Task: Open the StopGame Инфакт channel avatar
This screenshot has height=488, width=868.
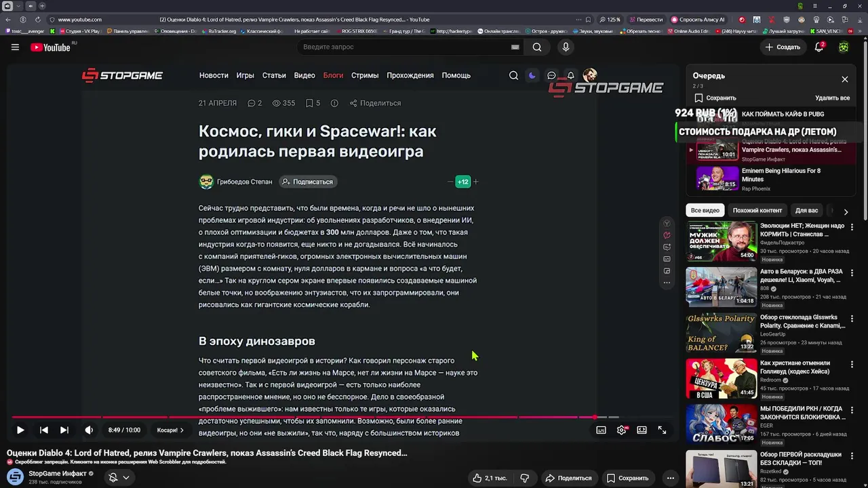Action: [16, 477]
